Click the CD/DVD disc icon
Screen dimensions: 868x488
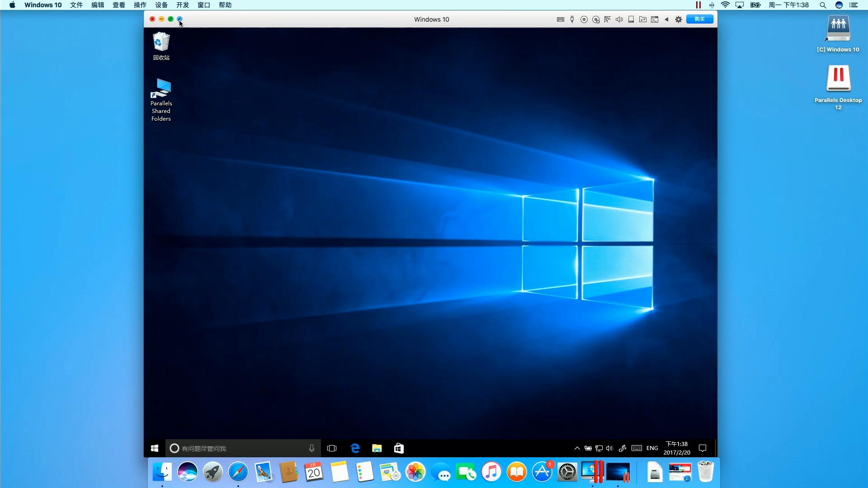tap(584, 19)
